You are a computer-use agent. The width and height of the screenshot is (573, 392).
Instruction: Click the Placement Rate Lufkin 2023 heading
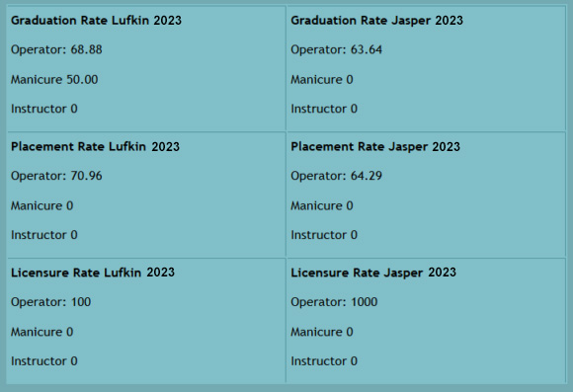point(95,147)
